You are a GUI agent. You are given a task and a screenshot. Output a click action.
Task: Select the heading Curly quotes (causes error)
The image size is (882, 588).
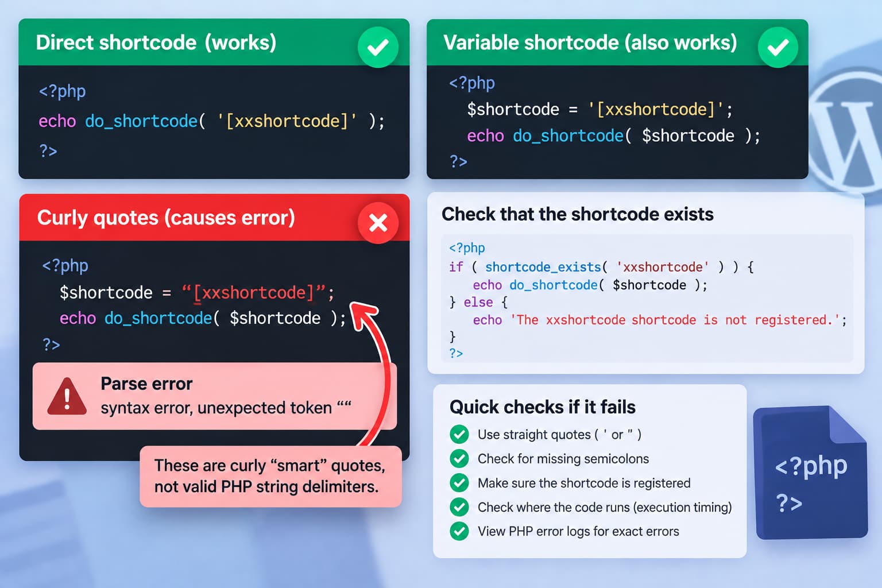click(166, 218)
